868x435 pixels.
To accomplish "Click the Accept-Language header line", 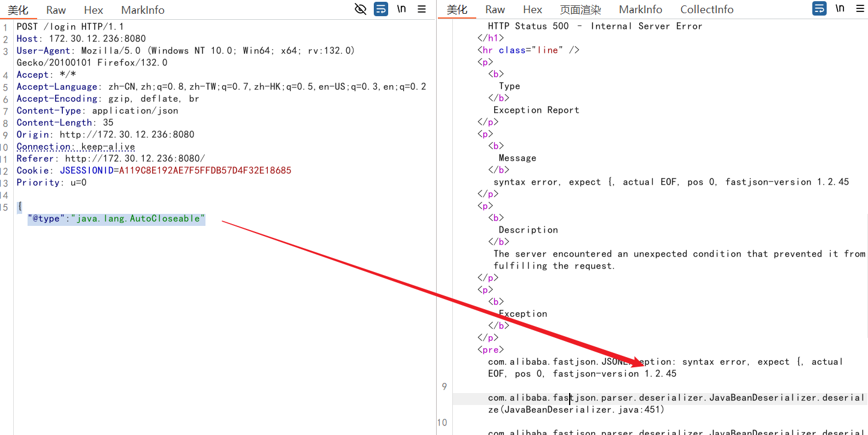I will pyautogui.click(x=222, y=86).
